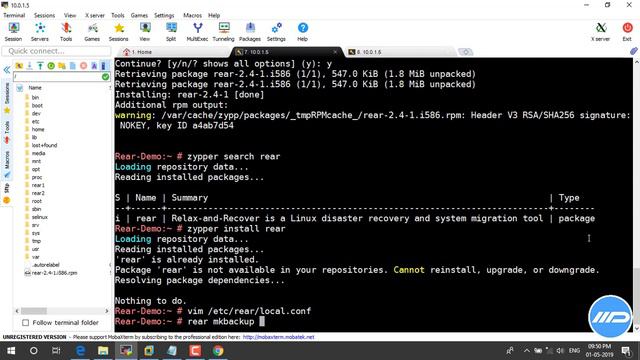Open the MultiExec toolbar icon
This screenshot has width=640, height=360.
click(x=198, y=32)
